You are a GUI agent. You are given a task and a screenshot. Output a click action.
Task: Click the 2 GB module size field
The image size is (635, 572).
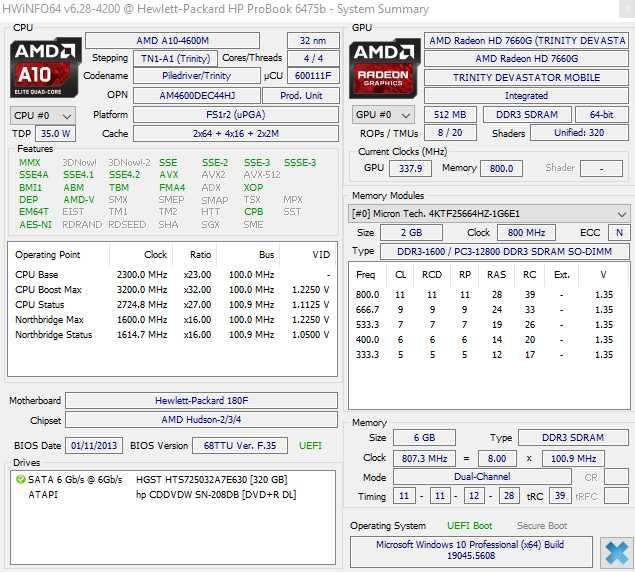[411, 233]
